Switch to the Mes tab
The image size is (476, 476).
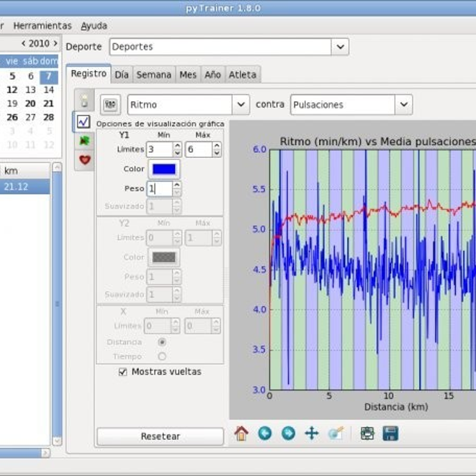pos(188,75)
